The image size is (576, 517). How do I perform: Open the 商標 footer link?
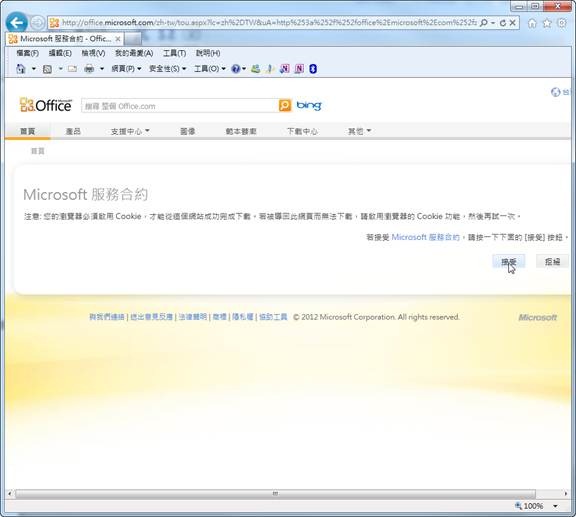click(x=220, y=317)
